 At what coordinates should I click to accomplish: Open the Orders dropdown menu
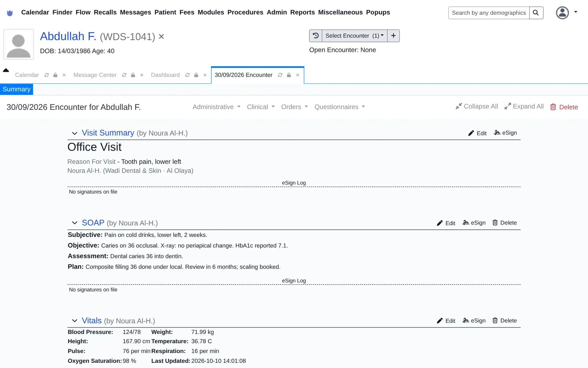pos(295,107)
